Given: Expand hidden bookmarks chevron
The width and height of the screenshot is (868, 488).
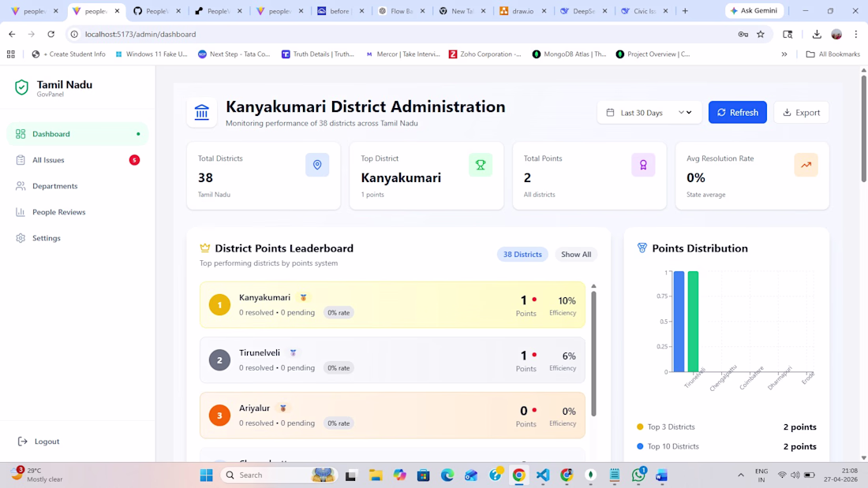Looking at the screenshot, I should [x=784, y=54].
